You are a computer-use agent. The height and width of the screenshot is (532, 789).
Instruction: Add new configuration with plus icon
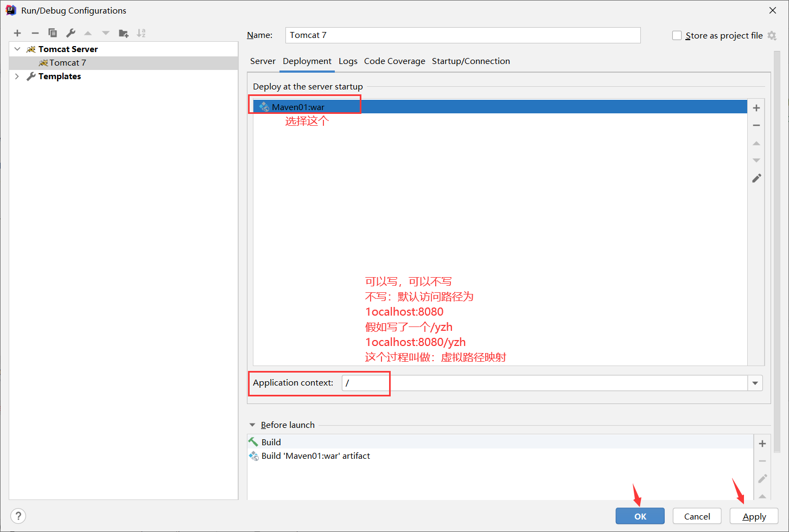17,33
